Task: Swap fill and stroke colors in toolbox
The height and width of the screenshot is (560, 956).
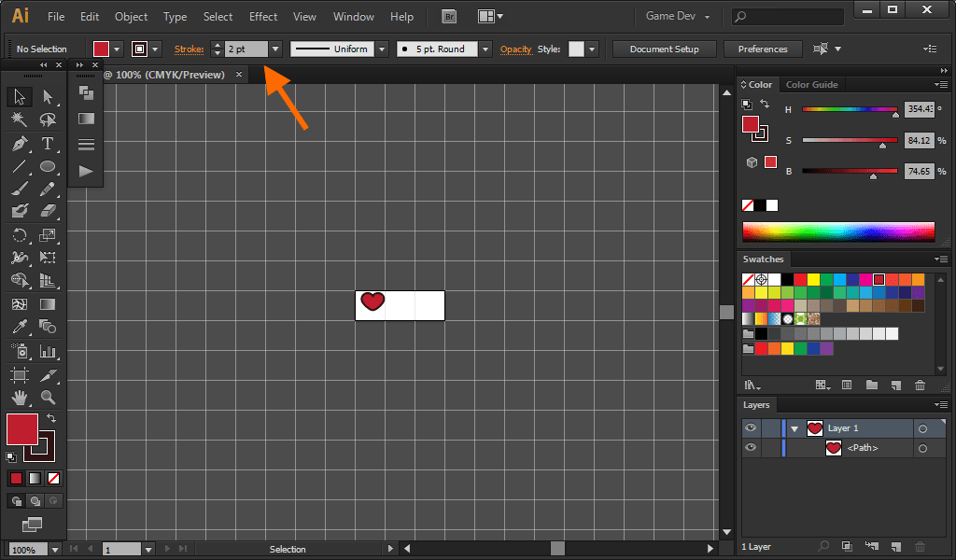Action: 51,418
